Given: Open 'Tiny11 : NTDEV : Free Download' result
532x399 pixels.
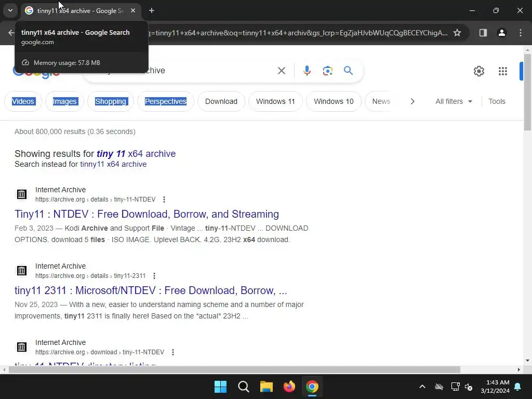Looking at the screenshot, I should coord(147,214).
